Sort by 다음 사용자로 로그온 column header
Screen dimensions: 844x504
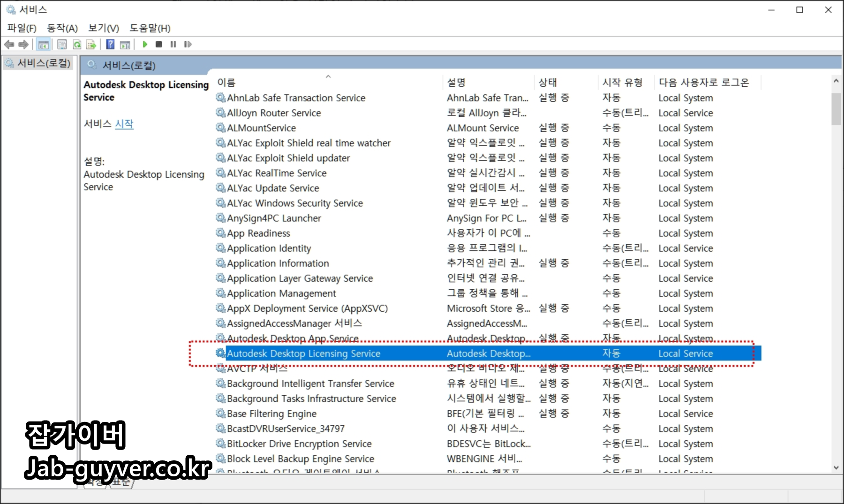[x=708, y=83]
